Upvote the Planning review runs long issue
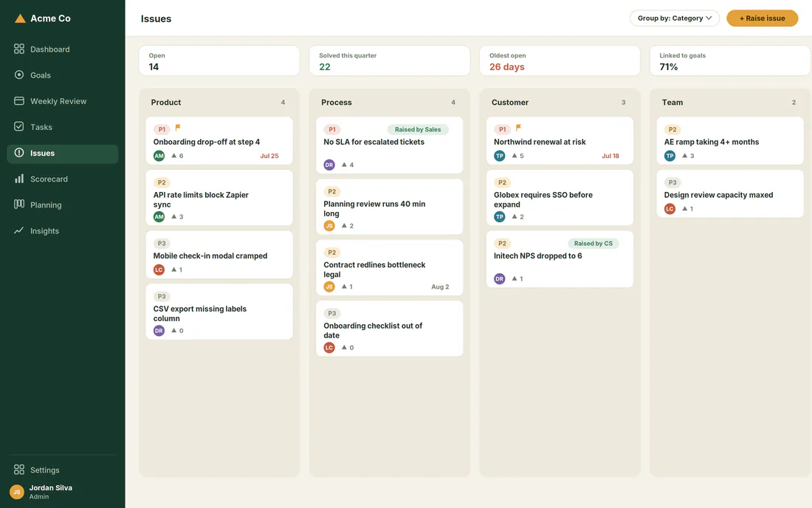This screenshot has width=812, height=508. click(x=348, y=226)
